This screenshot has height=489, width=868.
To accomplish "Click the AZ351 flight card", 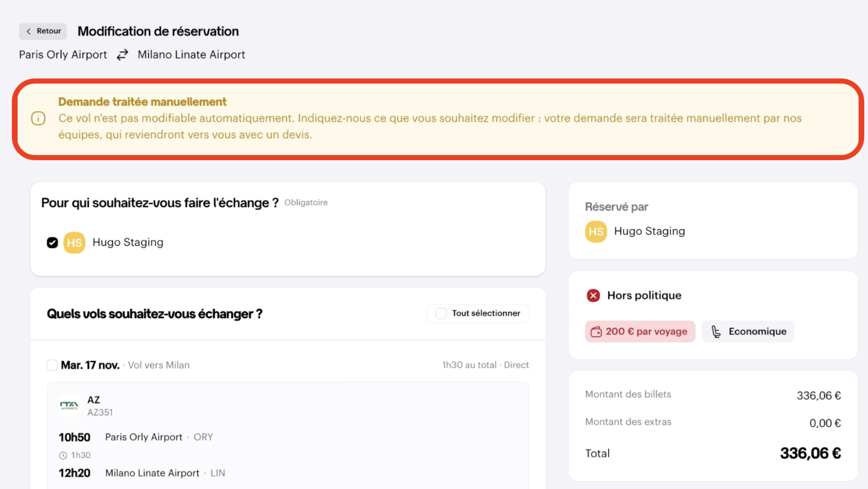I will (288, 435).
